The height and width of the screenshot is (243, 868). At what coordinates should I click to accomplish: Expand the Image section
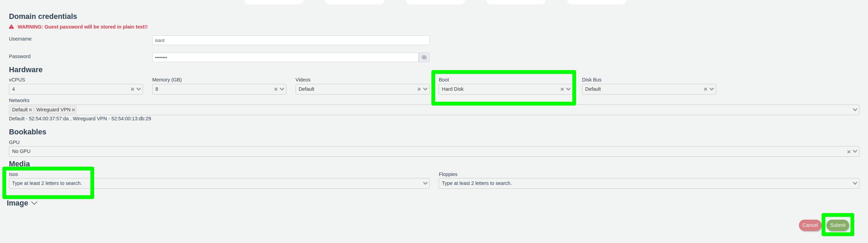pos(22,203)
